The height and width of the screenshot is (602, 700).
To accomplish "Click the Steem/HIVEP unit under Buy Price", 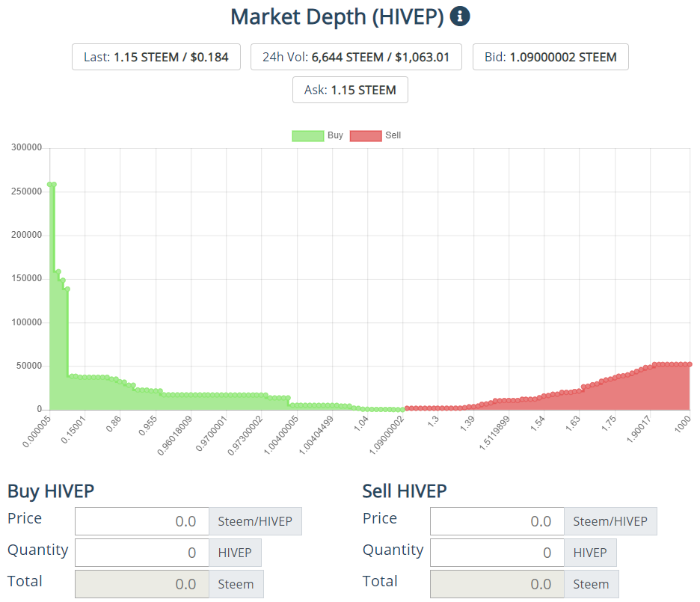I will click(255, 521).
